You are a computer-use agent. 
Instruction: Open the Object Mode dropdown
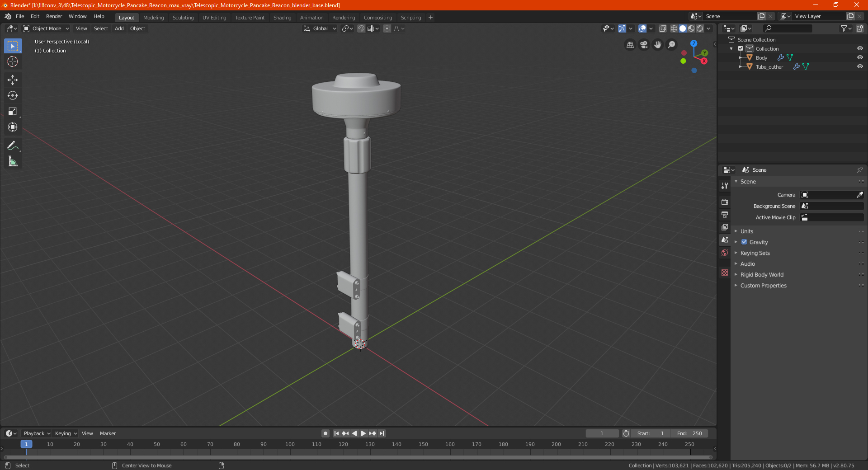(46, 28)
